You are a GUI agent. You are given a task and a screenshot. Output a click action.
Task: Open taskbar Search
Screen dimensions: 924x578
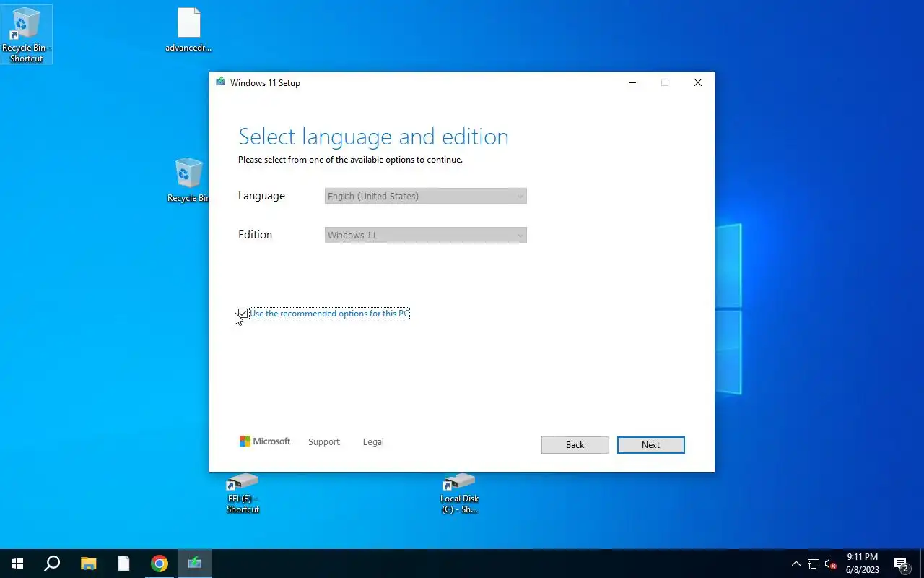[x=52, y=564]
